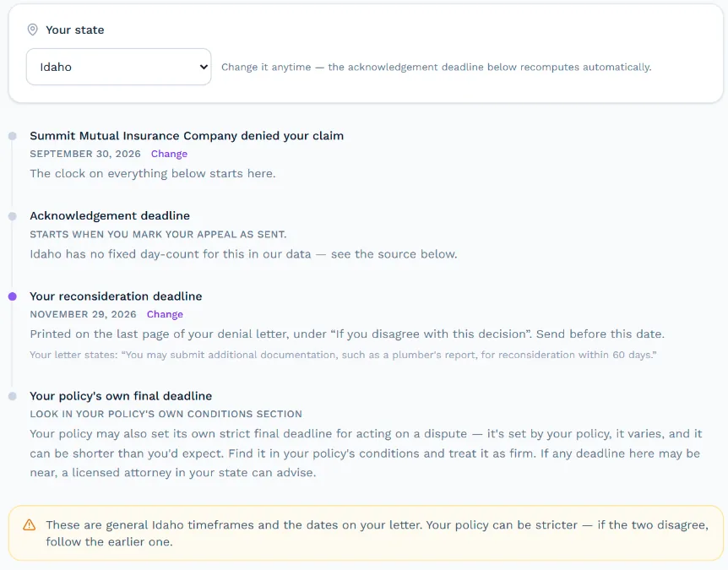The image size is (728, 570).
Task: Click the gray dot beside policy's final deadline
Action: pos(13,396)
